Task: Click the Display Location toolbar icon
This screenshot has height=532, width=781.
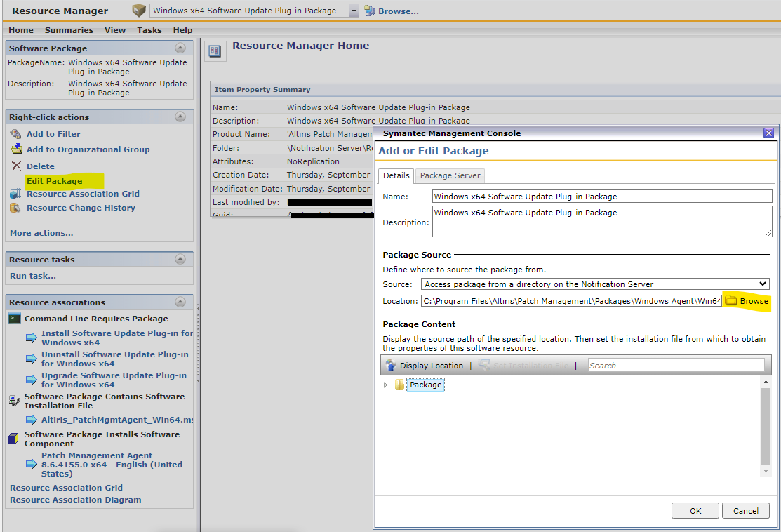Action: point(392,366)
